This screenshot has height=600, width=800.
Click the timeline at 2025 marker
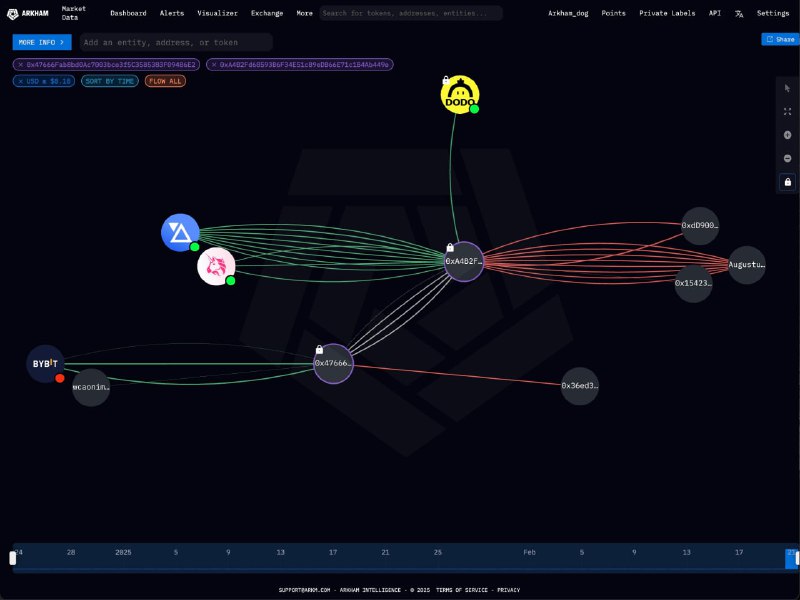[x=123, y=553]
